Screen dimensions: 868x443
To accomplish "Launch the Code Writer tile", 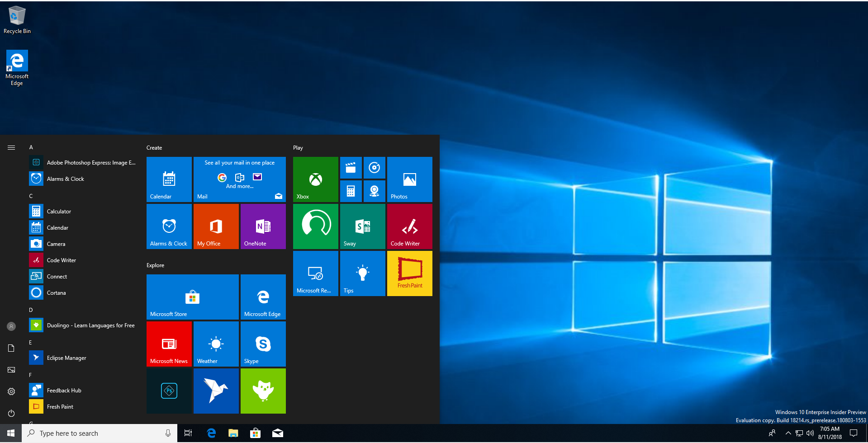I will point(410,226).
